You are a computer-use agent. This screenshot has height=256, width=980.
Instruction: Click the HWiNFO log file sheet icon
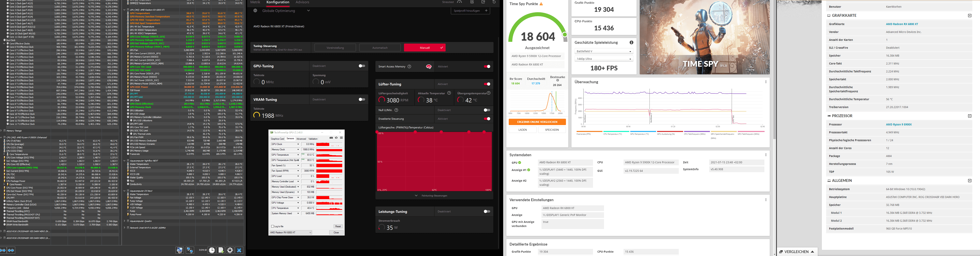tap(221, 250)
